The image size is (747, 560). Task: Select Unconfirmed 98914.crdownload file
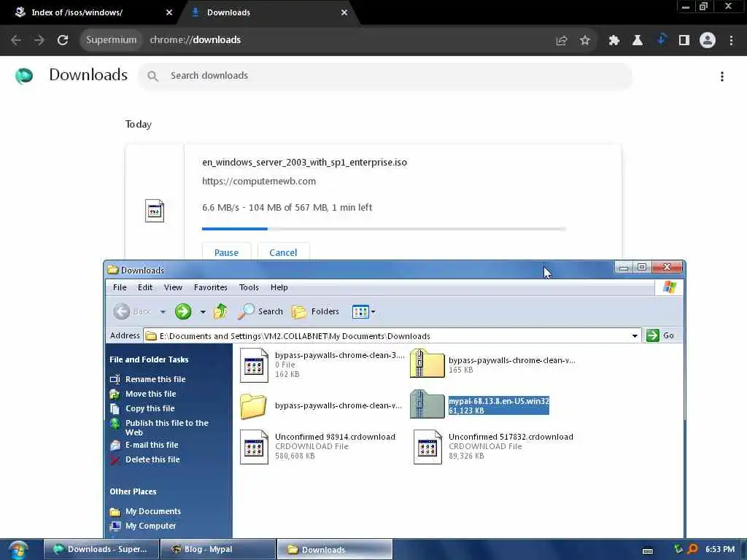pyautogui.click(x=318, y=446)
